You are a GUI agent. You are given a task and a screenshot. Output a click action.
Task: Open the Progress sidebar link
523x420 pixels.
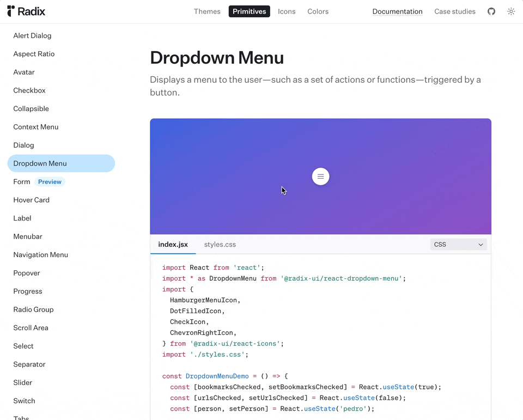click(28, 291)
